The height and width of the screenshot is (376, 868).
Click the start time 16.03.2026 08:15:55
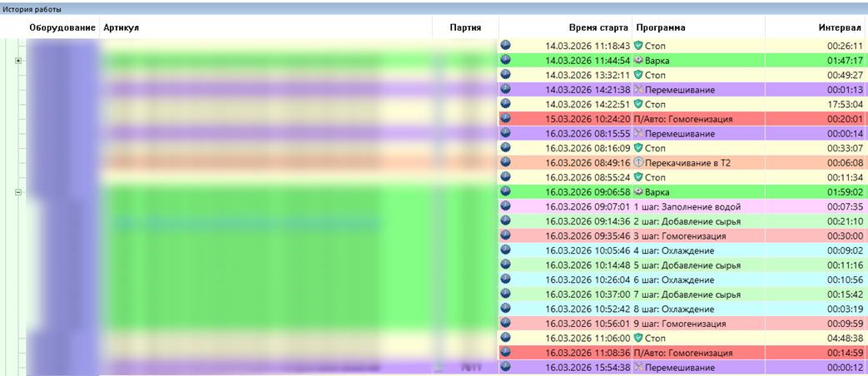pos(588,133)
